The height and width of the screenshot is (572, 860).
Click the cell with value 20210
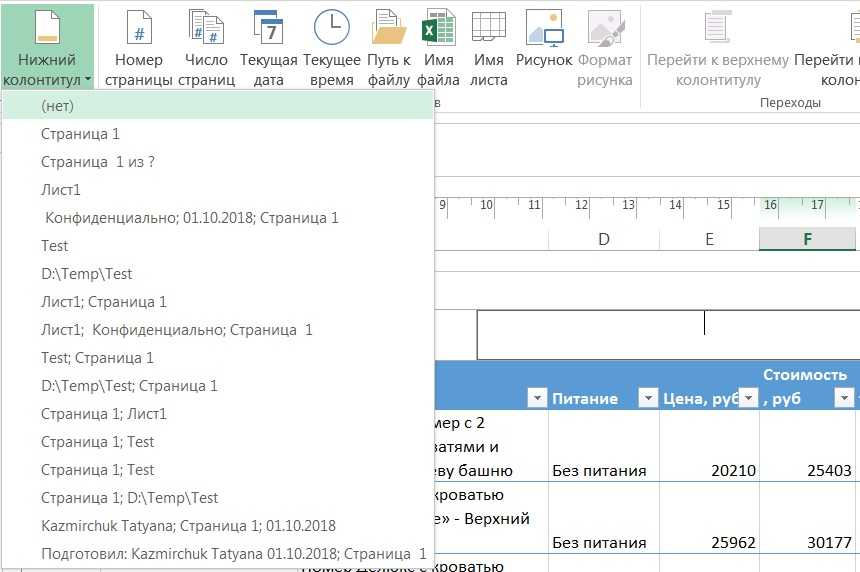[x=709, y=446]
